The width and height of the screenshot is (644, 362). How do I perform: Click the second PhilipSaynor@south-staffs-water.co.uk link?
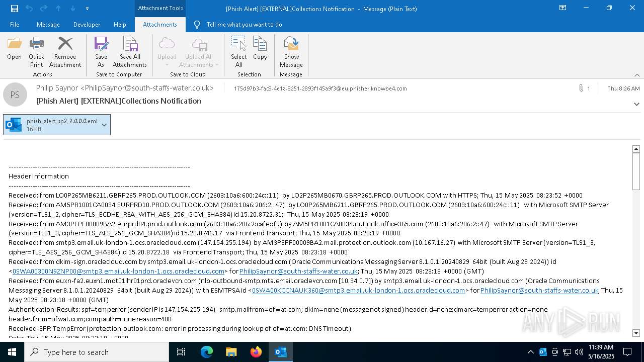539,290
